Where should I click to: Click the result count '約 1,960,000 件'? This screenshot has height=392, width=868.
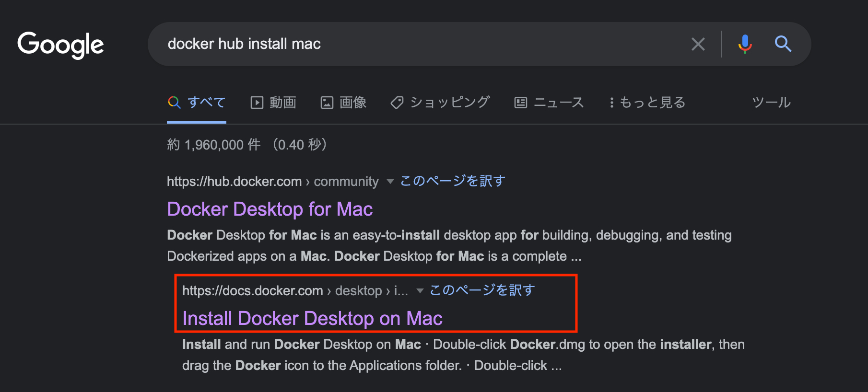point(214,145)
